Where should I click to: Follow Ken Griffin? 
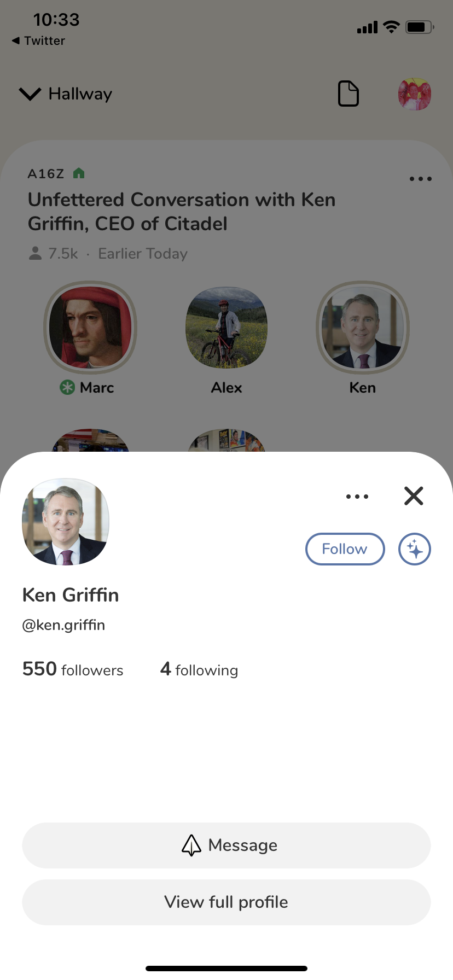(x=345, y=549)
